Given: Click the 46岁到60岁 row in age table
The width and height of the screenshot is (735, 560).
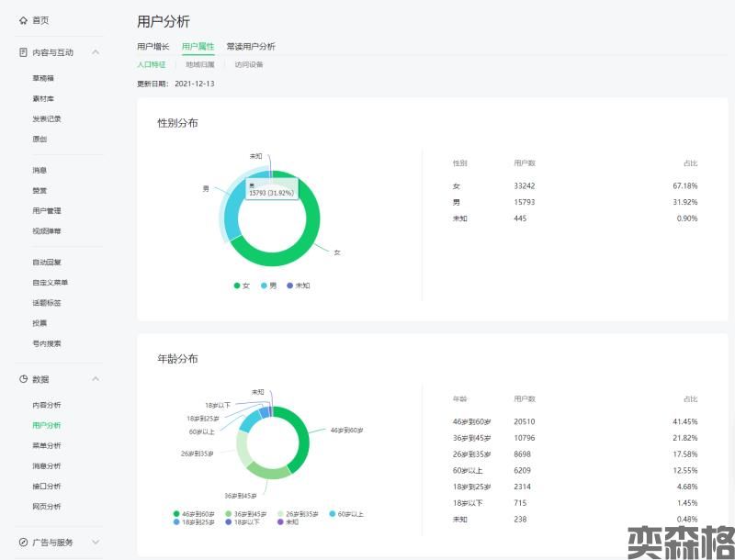Looking at the screenshot, I should tap(574, 421).
